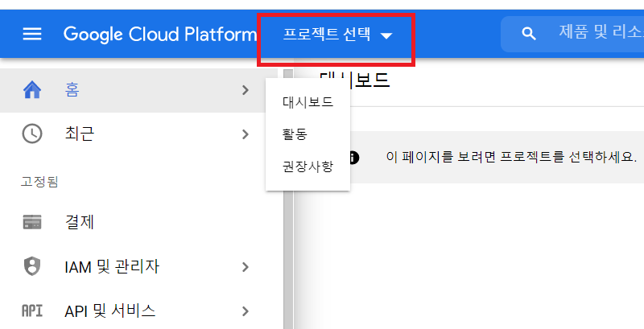Open the hamburger navigation menu

(32, 34)
